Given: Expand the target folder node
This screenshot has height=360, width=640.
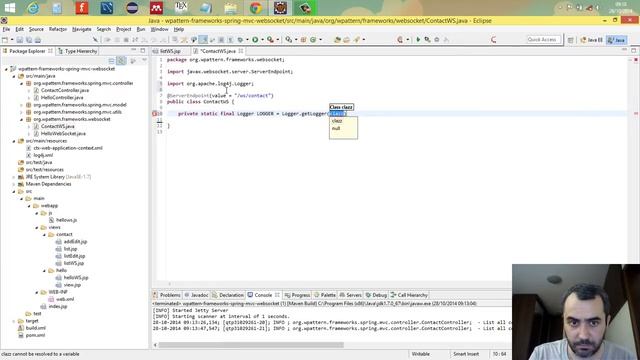Looking at the screenshot, I should pyautogui.click(x=14, y=321).
